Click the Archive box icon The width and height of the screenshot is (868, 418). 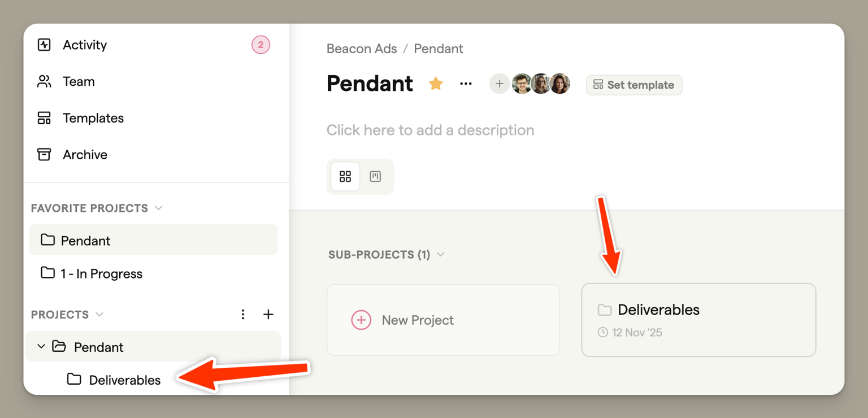coord(44,154)
